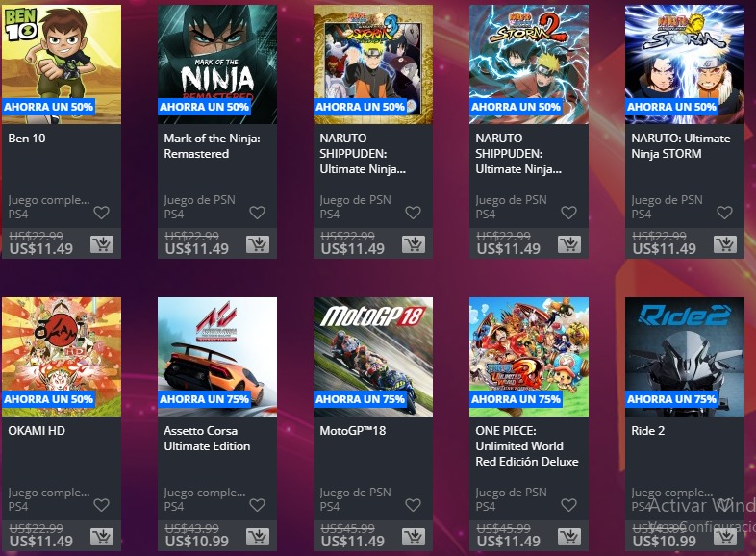Open the Assetto Corsa Ultimate Edition title link

207,439
